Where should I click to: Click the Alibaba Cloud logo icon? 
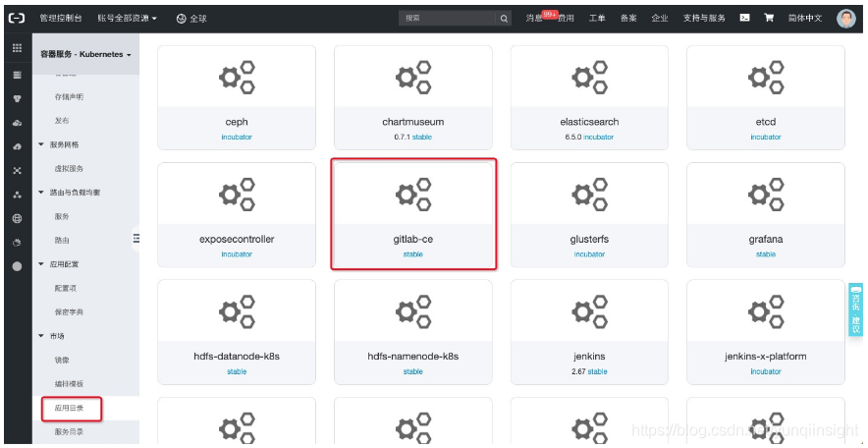(x=17, y=18)
